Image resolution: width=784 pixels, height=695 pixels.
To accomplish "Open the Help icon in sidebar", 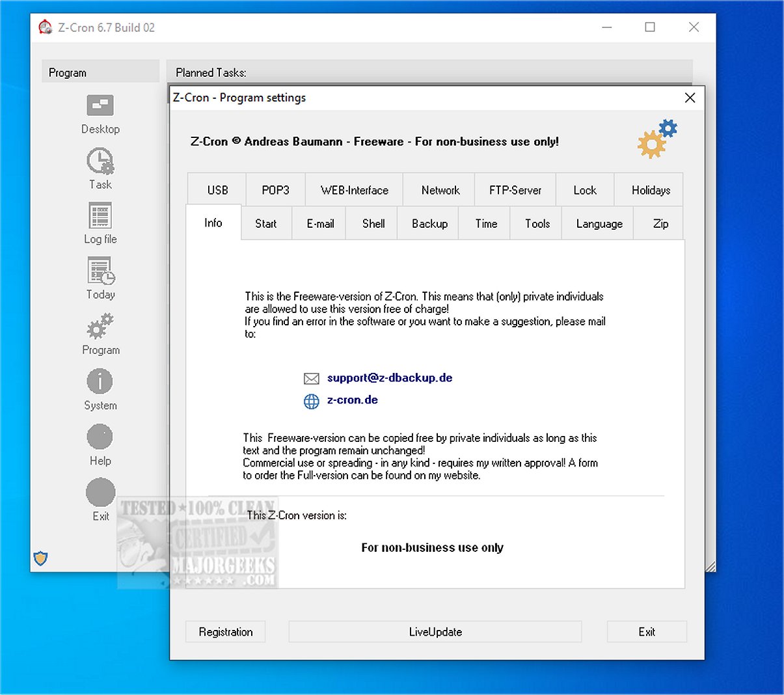I will point(100,437).
